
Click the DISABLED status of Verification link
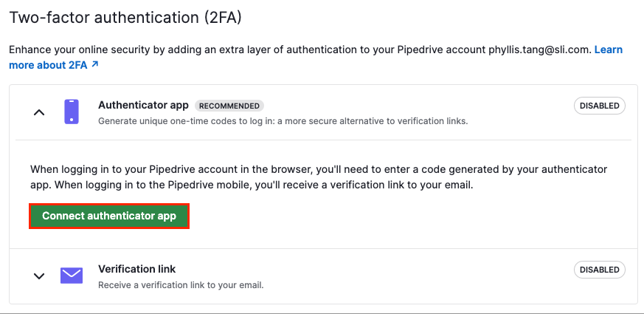(x=599, y=270)
